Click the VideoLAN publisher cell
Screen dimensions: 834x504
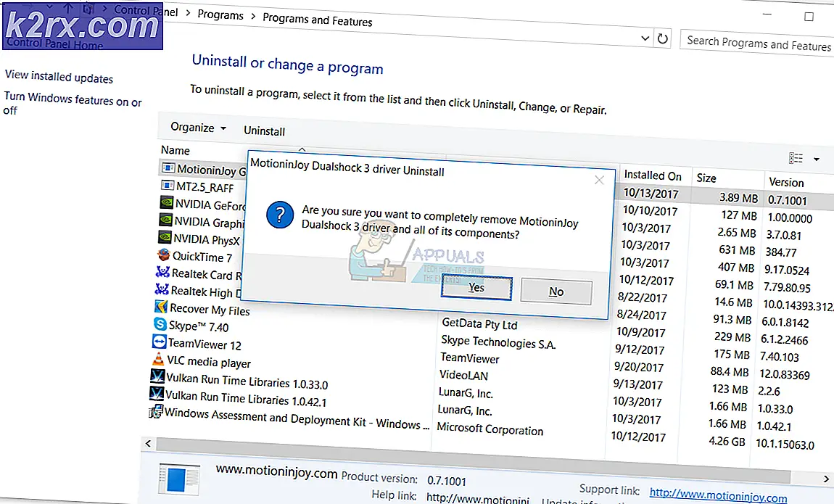[x=463, y=376]
